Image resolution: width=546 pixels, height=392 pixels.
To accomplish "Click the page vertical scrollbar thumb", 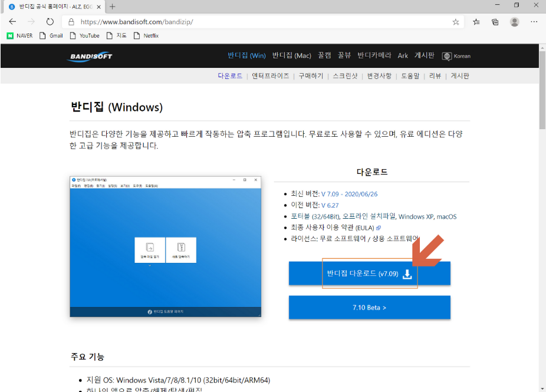I will point(542,90).
